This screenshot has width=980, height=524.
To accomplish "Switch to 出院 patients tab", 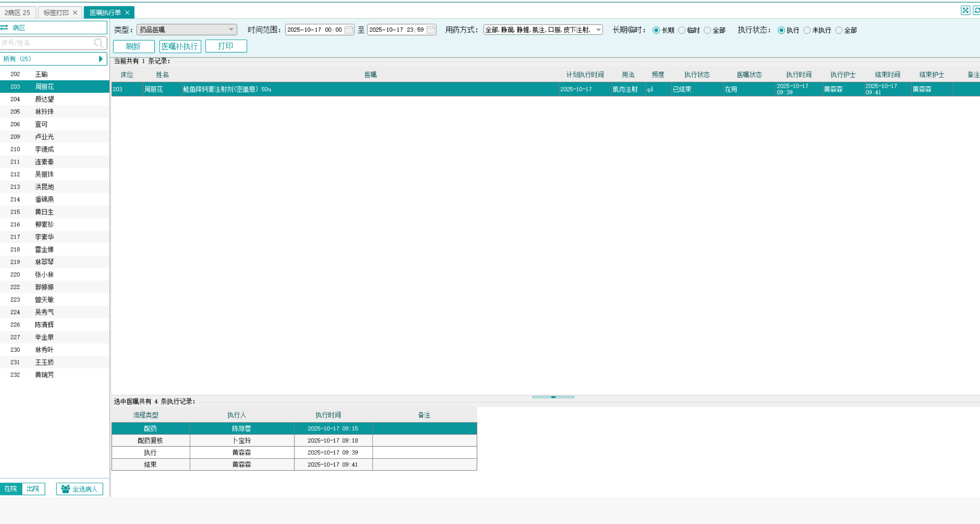I will (33, 489).
